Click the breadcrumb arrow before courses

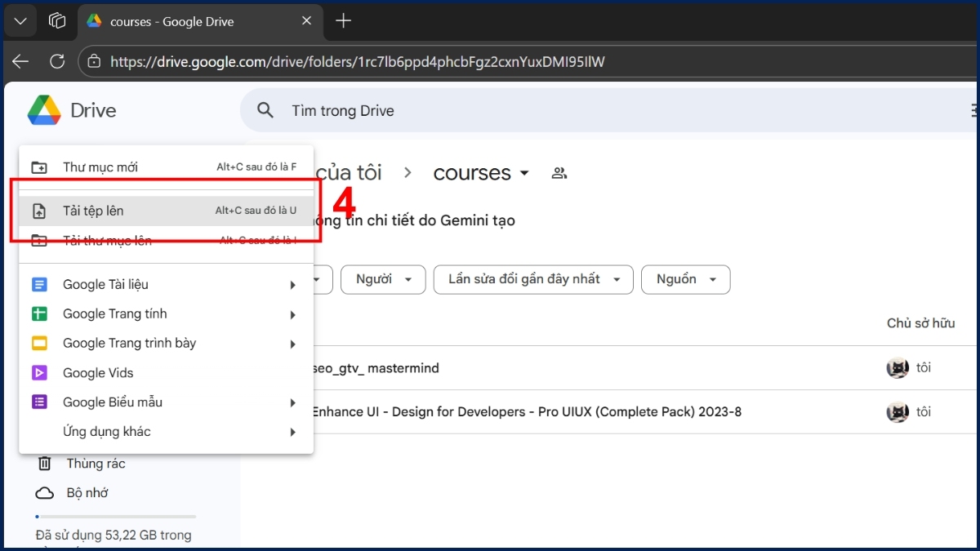pos(408,173)
